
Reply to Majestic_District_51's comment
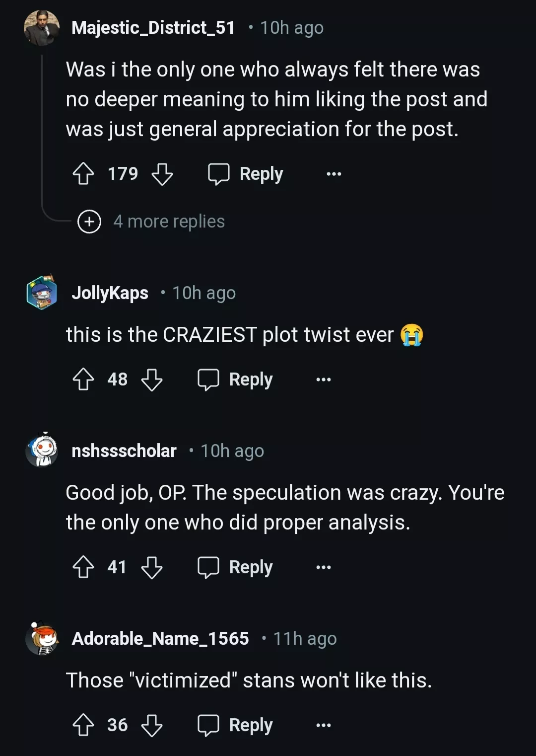point(246,174)
